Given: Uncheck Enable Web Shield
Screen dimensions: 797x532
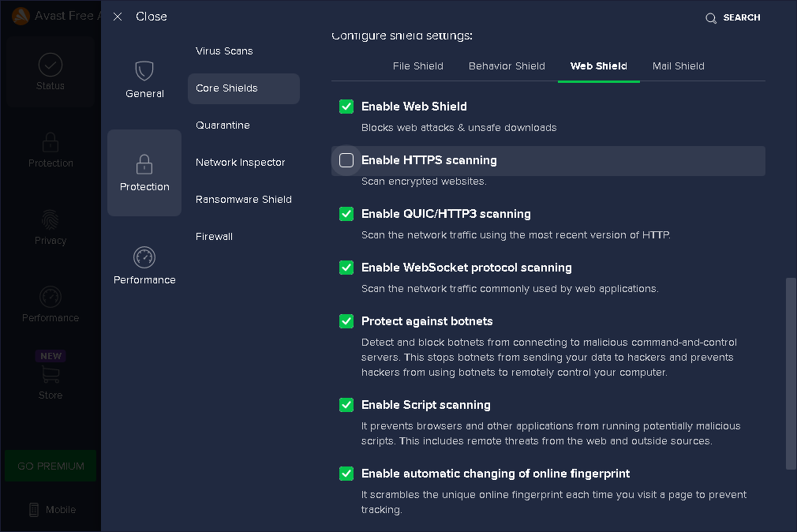Looking at the screenshot, I should [346, 107].
